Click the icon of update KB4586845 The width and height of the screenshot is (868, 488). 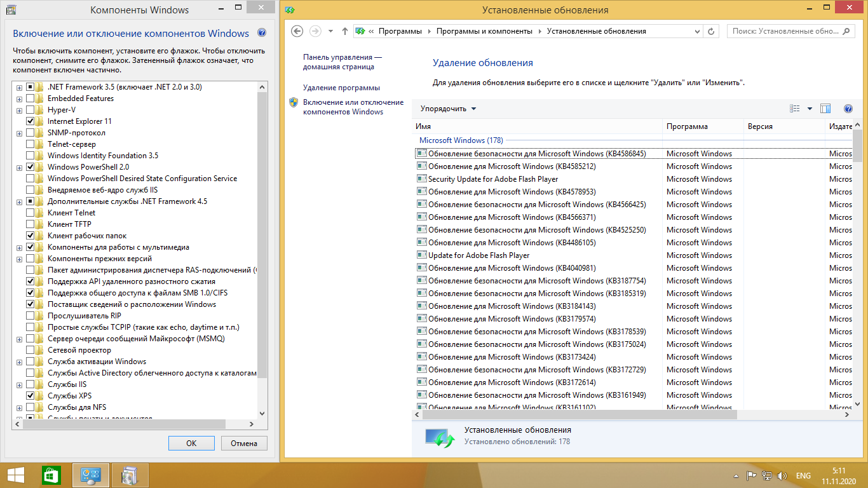pyautogui.click(x=421, y=153)
